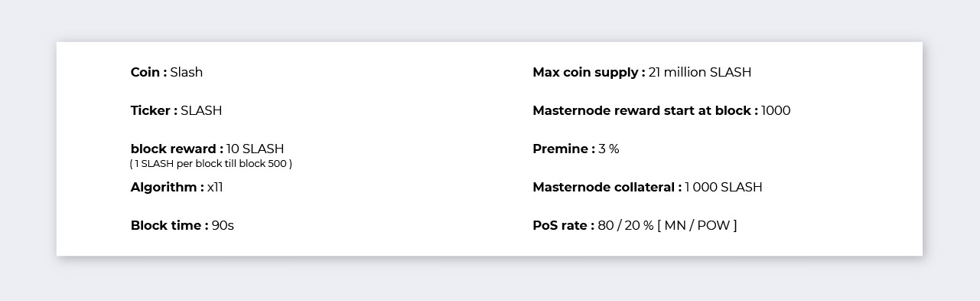Select the 10 SLASH reward value
The height and width of the screenshot is (301, 980).
pyautogui.click(x=256, y=149)
